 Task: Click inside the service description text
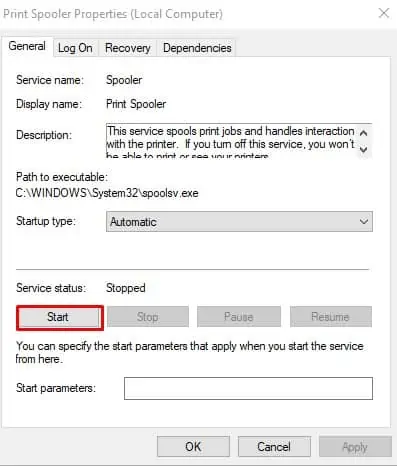231,141
